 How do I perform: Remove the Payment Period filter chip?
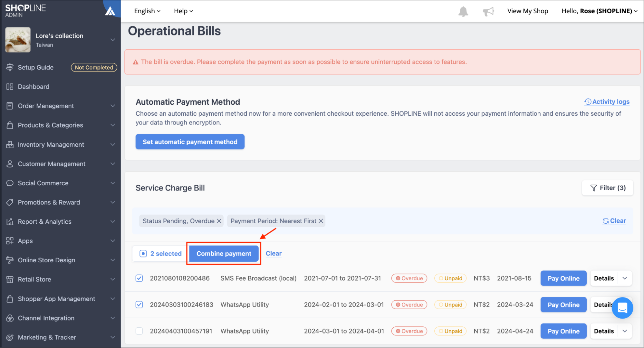[321, 221]
